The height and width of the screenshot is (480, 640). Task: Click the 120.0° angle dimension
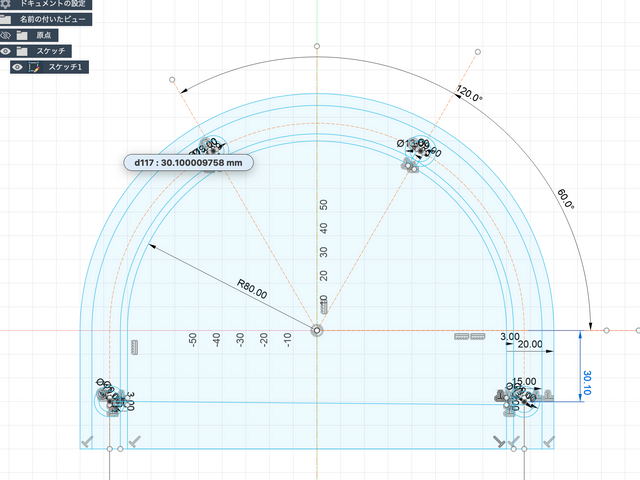click(468, 97)
